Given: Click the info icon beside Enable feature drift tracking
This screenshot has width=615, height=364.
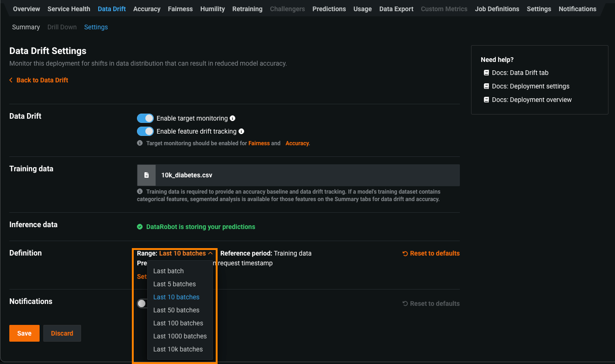Looking at the screenshot, I should (x=241, y=131).
